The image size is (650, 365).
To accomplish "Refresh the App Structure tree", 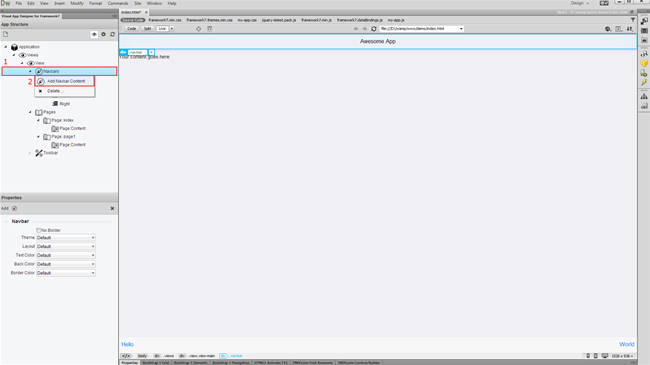I will 112,34.
